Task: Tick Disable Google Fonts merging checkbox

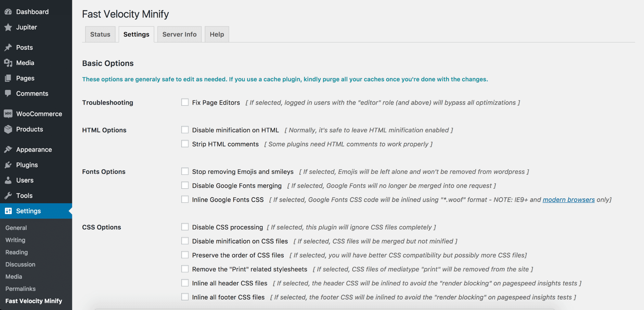Action: 185,185
